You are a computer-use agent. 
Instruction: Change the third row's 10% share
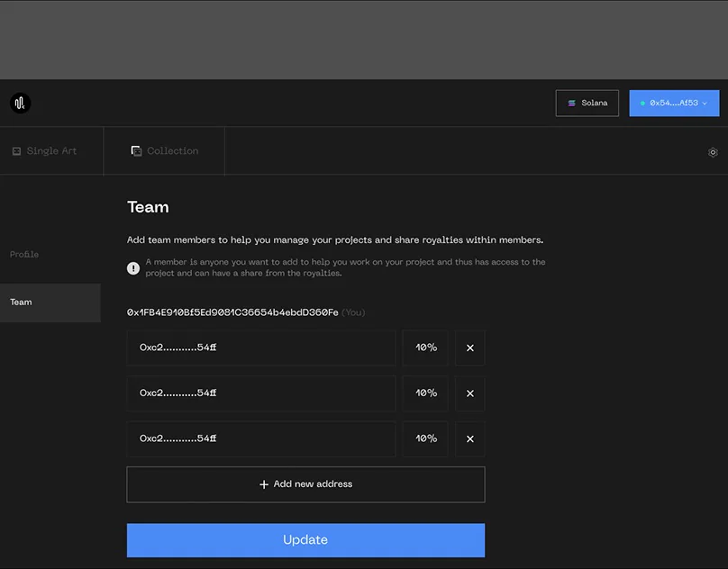[425, 438]
